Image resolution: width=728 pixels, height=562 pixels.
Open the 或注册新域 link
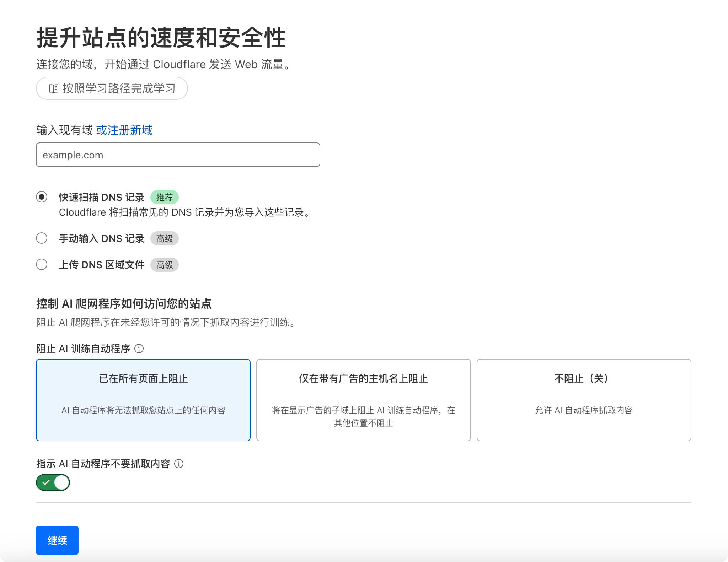point(124,130)
